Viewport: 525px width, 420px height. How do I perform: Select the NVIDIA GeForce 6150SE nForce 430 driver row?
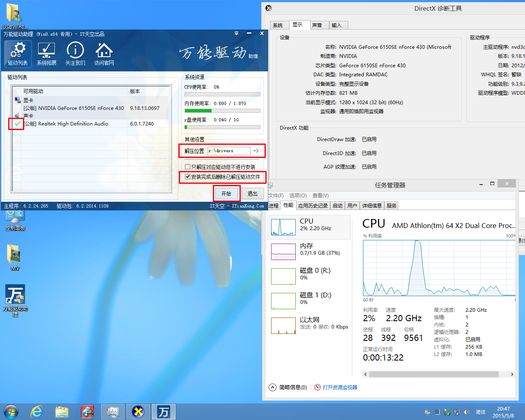point(91,108)
